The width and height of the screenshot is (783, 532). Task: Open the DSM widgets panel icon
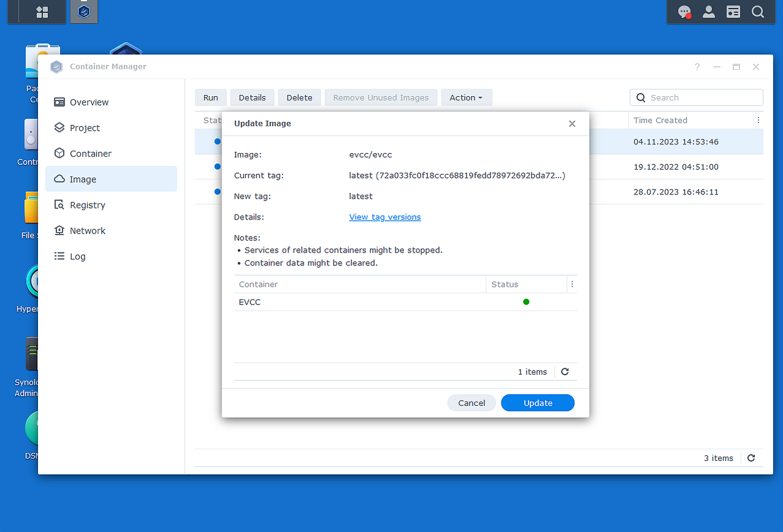click(733, 12)
